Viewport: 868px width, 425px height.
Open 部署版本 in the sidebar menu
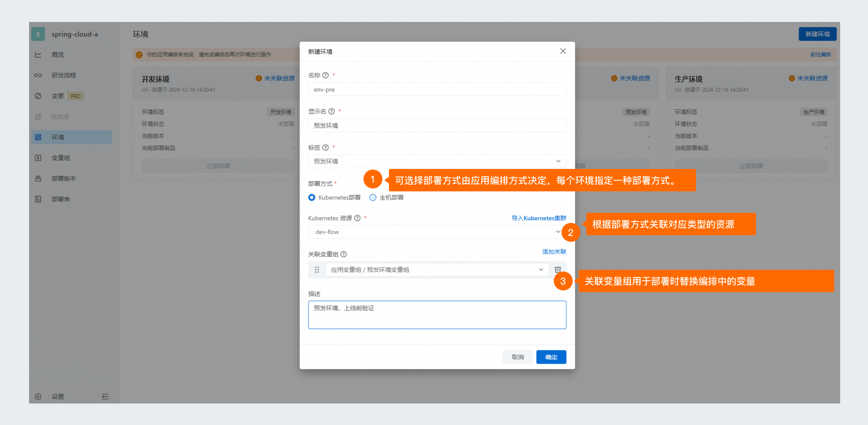tap(64, 178)
